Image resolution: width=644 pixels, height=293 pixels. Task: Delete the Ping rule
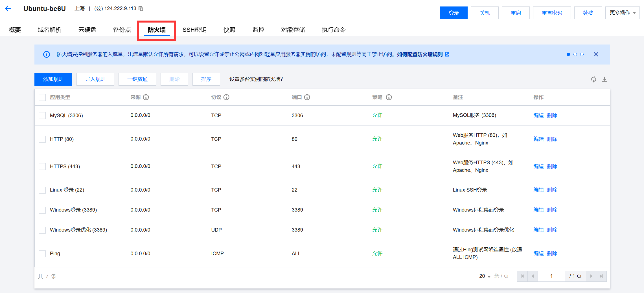click(x=552, y=253)
